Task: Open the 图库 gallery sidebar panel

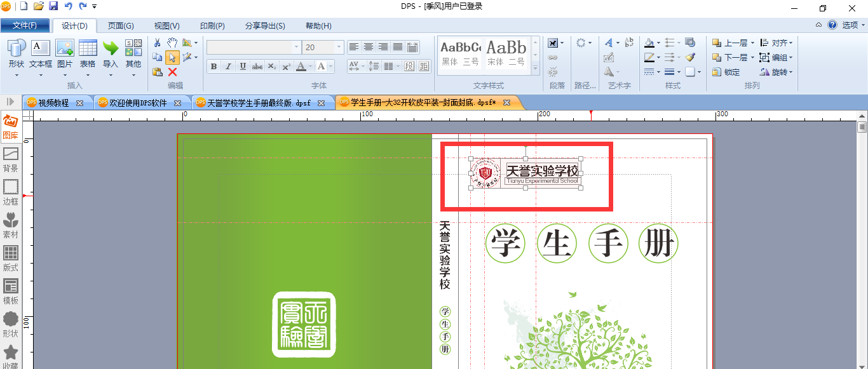Action: 10,127
